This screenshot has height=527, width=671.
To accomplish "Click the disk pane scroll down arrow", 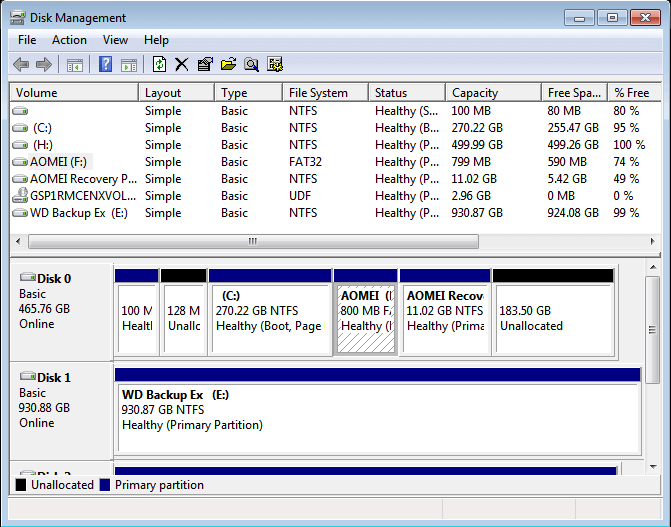I will pyautogui.click(x=652, y=465).
